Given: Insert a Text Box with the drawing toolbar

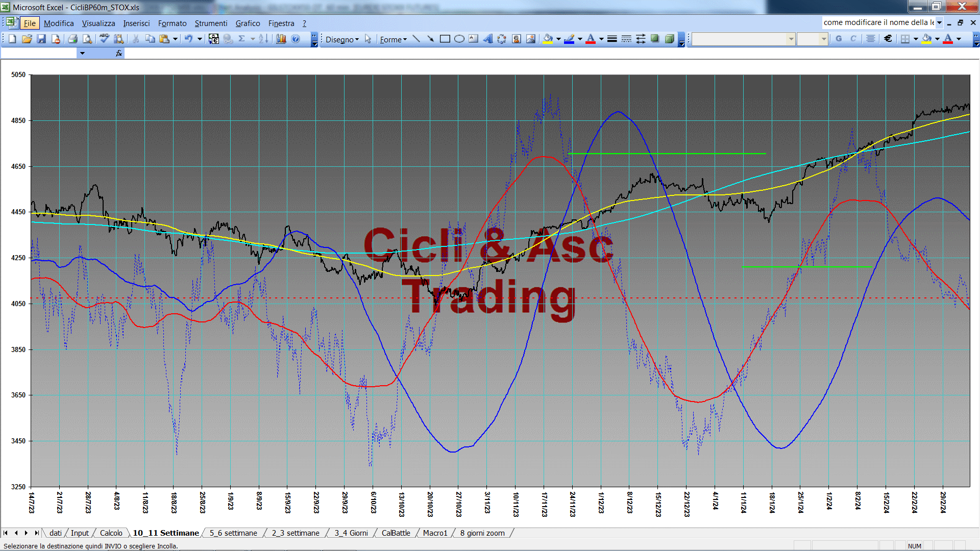Looking at the screenshot, I should click(x=474, y=39).
